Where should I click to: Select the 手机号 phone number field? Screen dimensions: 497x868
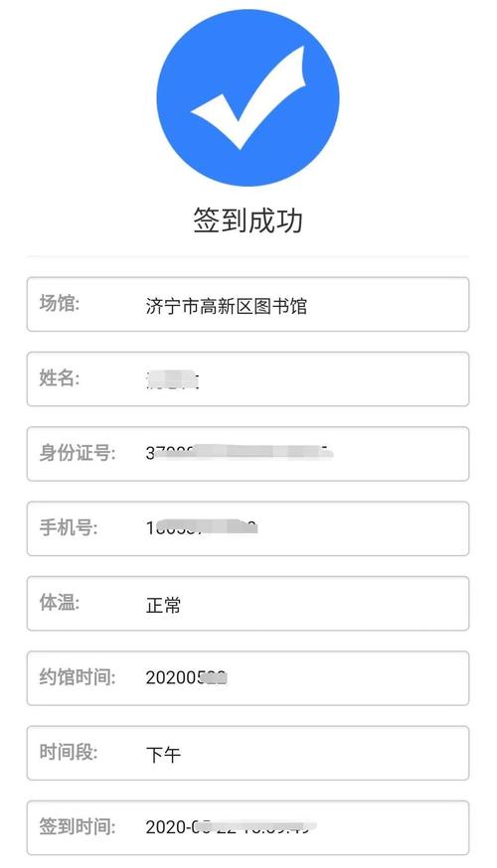[248, 528]
